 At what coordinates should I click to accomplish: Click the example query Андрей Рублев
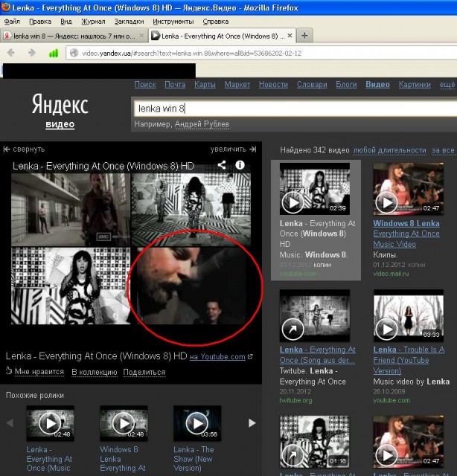[202, 124]
